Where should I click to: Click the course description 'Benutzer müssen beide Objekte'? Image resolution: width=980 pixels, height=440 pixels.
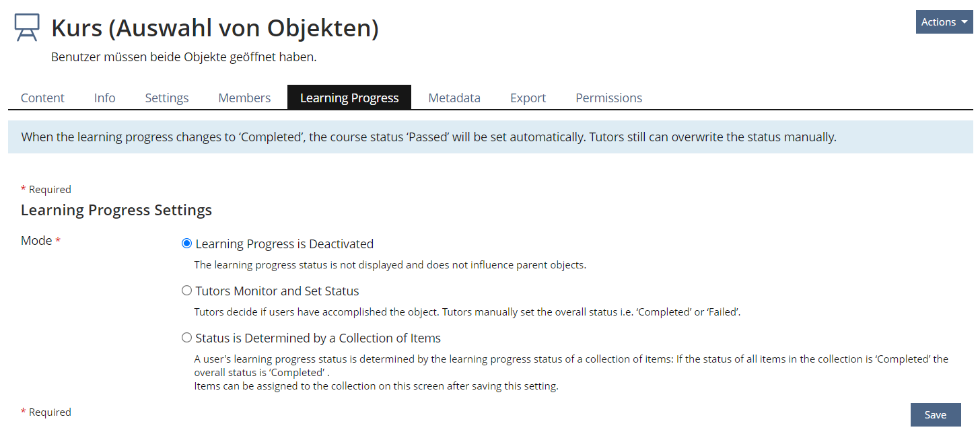point(183,57)
